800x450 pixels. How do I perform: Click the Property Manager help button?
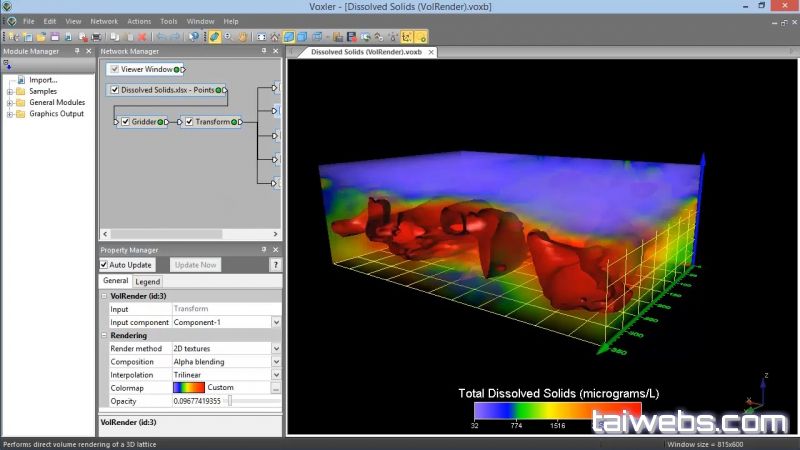point(276,265)
